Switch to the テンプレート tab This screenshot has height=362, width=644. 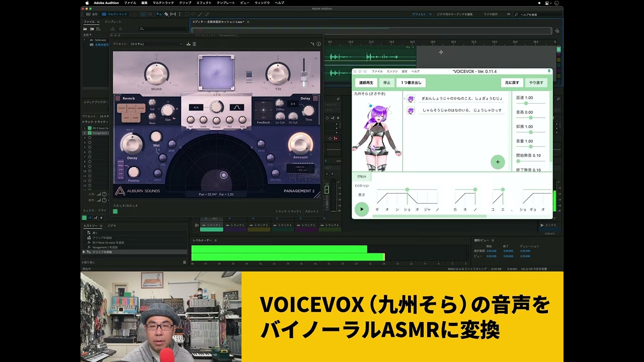pyautogui.click(x=113, y=22)
